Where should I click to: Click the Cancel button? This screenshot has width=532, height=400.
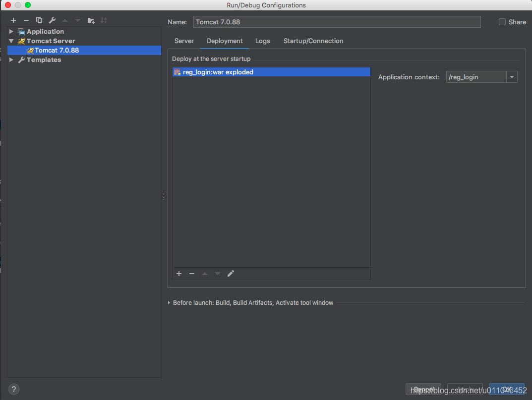pos(423,389)
